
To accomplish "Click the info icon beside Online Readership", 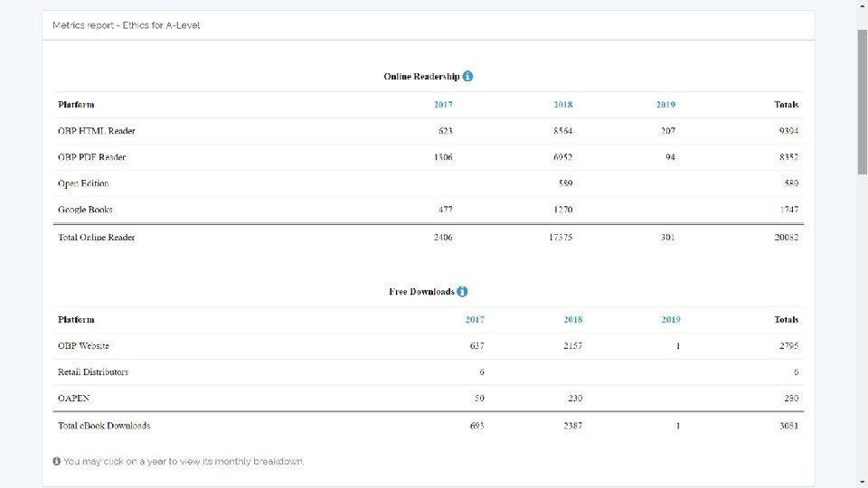I will pyautogui.click(x=467, y=76).
